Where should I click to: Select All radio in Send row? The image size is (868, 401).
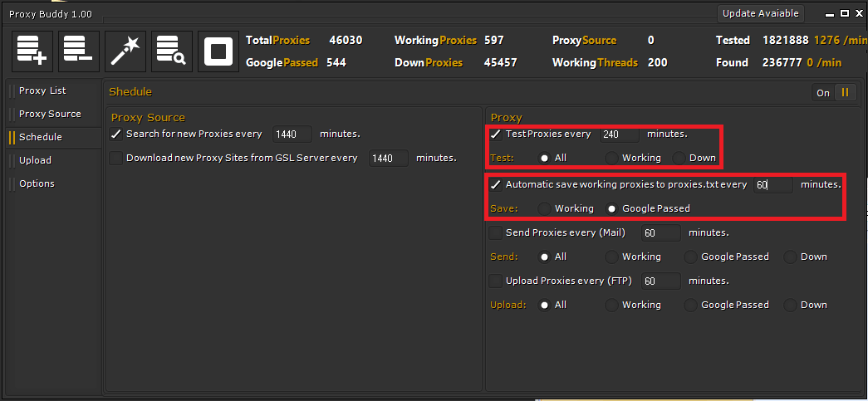(545, 257)
